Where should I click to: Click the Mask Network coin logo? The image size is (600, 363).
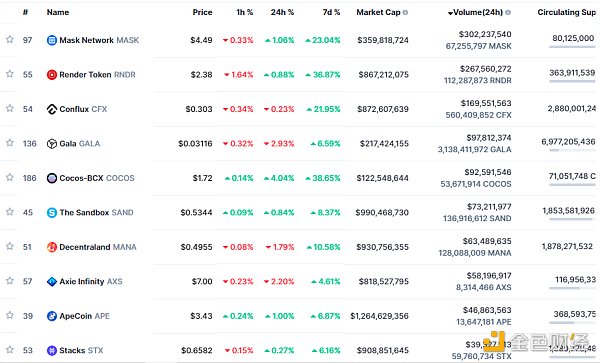click(x=52, y=40)
